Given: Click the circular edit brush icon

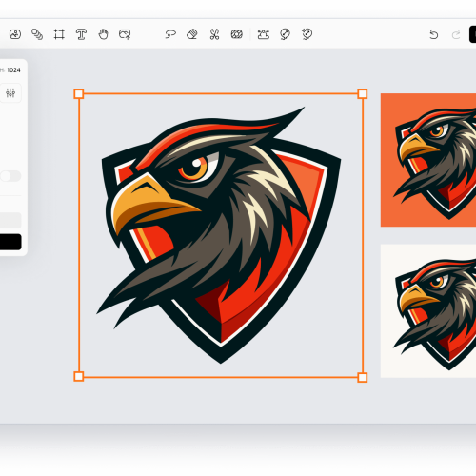Looking at the screenshot, I should pos(285,34).
